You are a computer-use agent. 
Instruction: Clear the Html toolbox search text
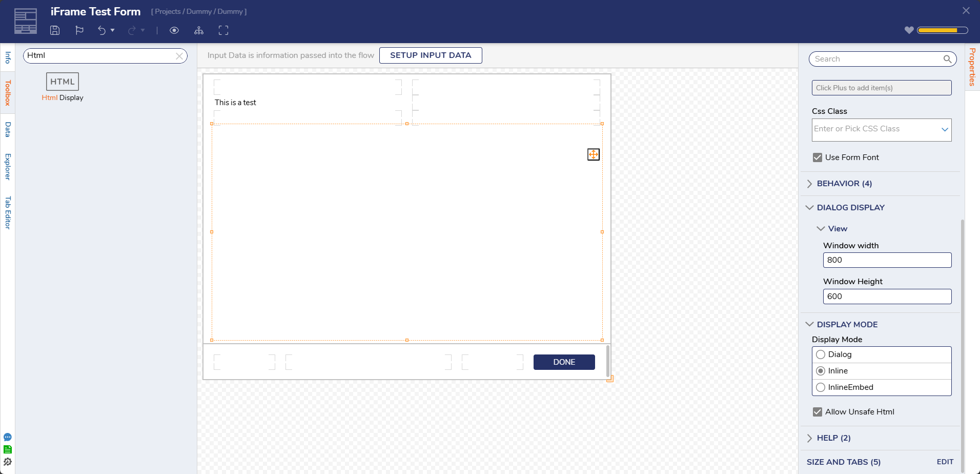click(179, 56)
